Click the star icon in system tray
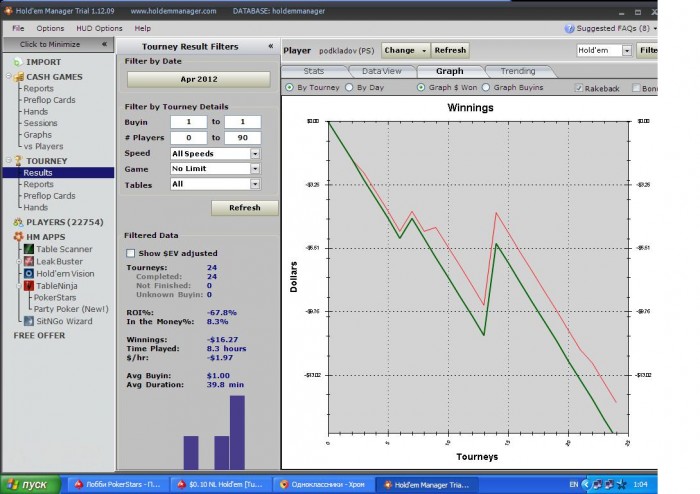 621,485
